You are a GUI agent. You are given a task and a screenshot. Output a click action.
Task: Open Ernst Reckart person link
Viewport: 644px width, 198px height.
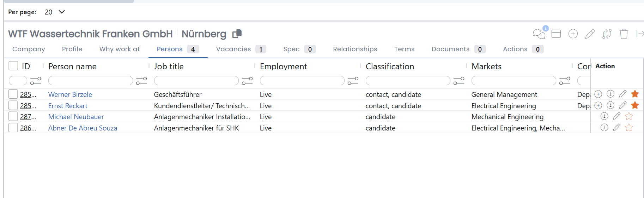click(x=68, y=106)
